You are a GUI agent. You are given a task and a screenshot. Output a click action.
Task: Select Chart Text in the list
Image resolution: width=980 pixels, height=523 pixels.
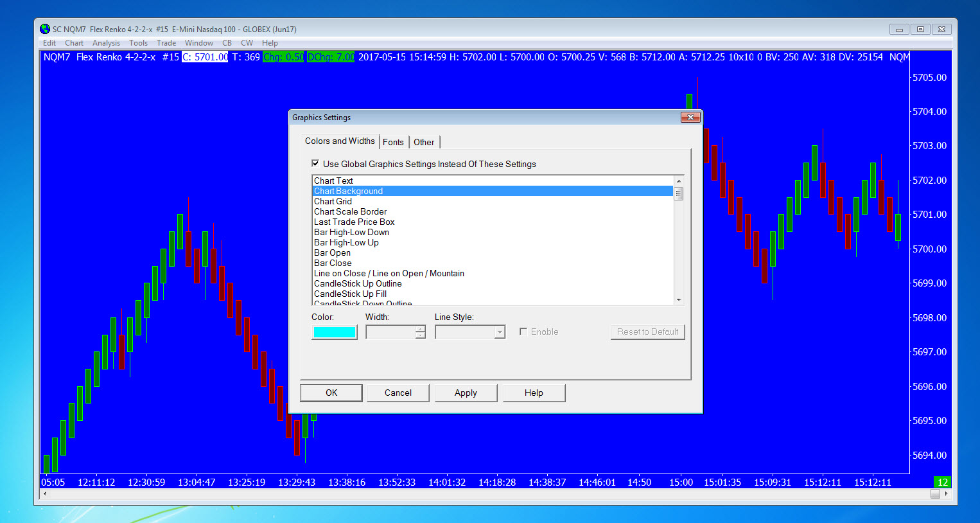pyautogui.click(x=493, y=181)
